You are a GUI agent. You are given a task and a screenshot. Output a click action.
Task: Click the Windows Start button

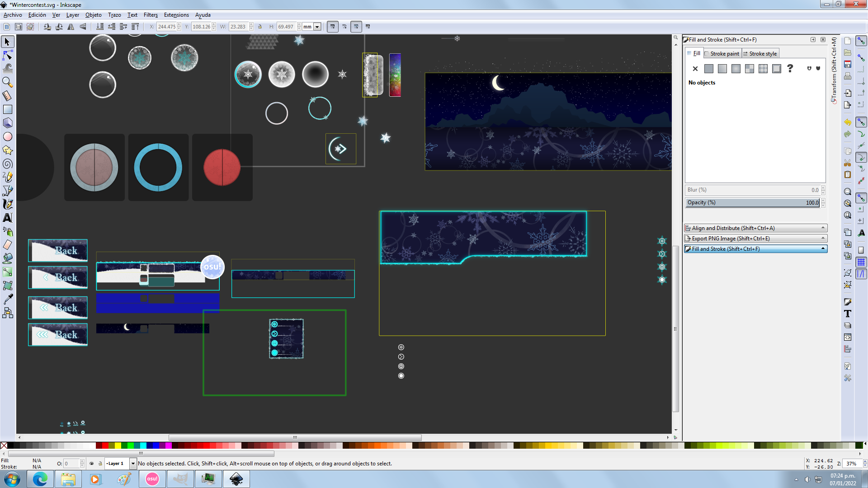click(x=12, y=479)
